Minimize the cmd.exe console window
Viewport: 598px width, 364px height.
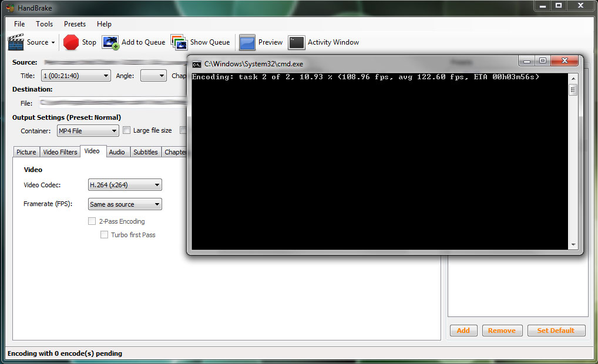click(527, 61)
